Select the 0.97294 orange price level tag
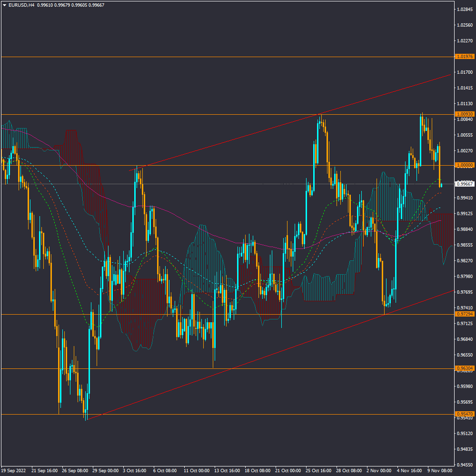Image resolution: width=476 pixels, height=476 pixels. pos(465,314)
